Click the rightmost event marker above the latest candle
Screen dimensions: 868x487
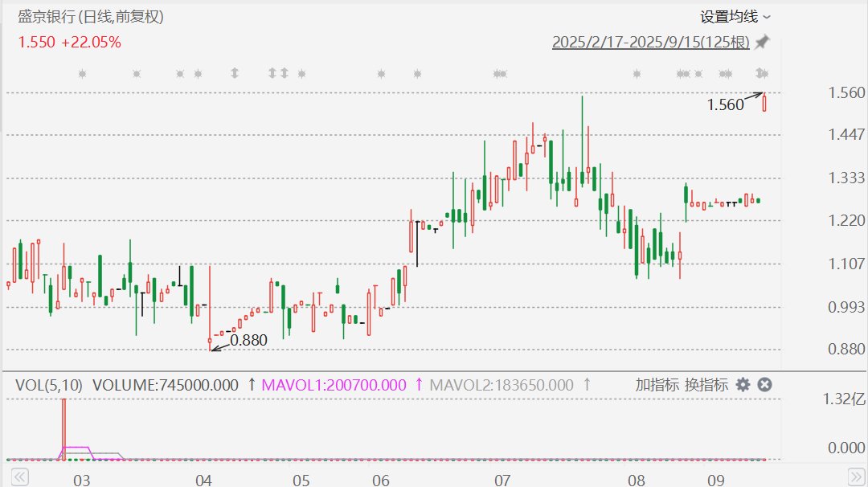pyautogui.click(x=763, y=74)
